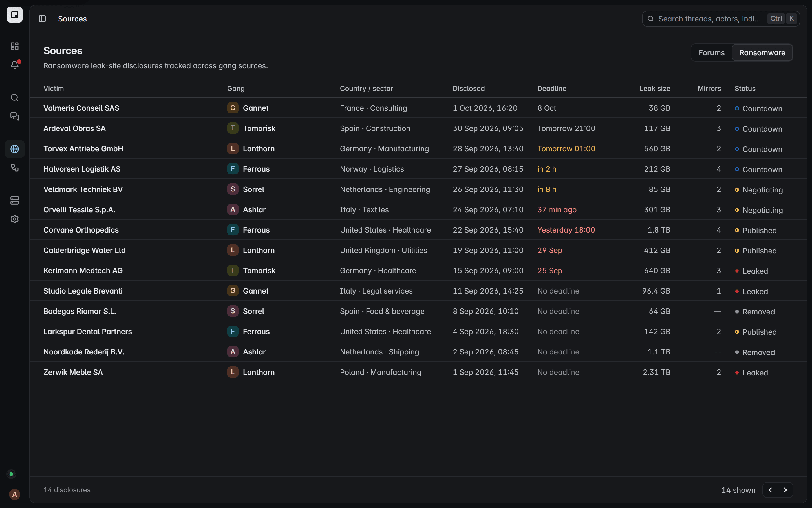Switch to the Forums tab

pyautogui.click(x=711, y=53)
